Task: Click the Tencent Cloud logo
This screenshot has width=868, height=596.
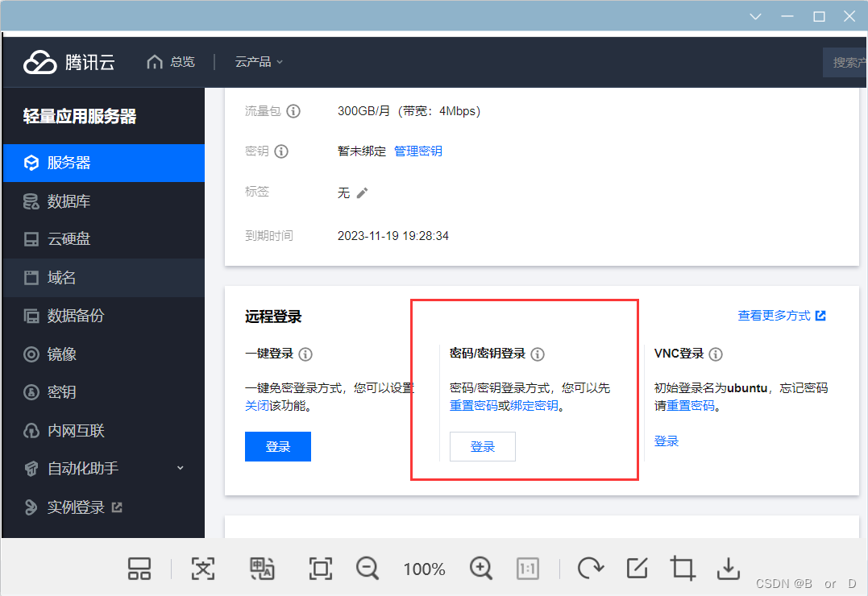Action: point(69,62)
